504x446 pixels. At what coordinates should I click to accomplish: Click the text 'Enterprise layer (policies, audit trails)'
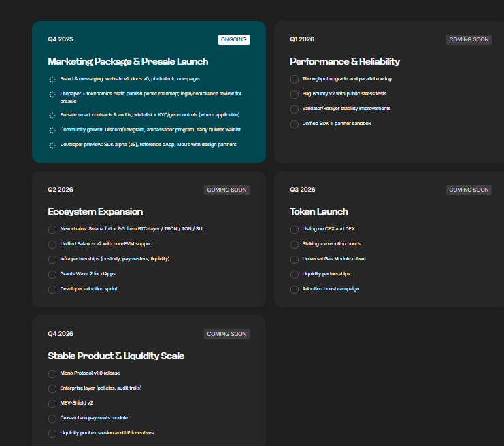click(x=101, y=388)
